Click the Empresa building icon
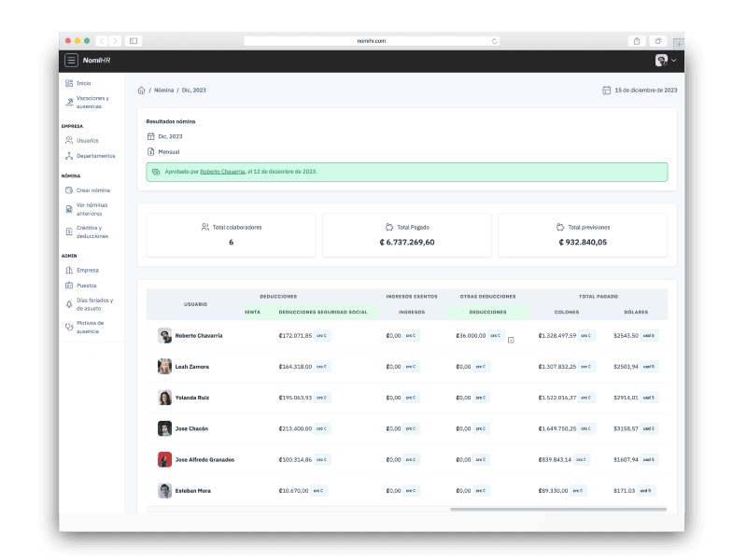Screen dimensions: 747x560 tap(69, 270)
